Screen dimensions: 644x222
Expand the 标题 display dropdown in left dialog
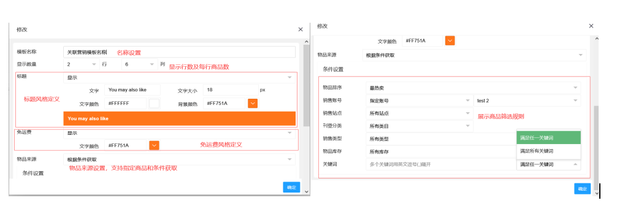coord(179,77)
